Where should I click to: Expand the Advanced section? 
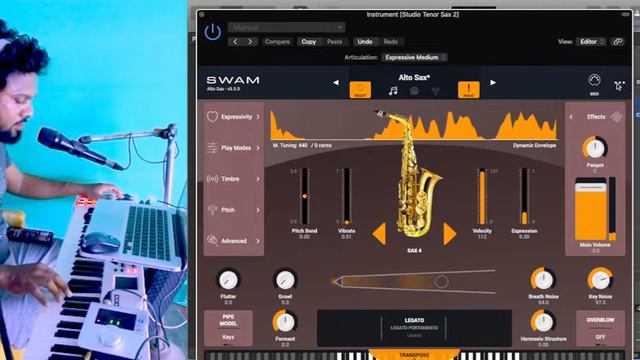(x=233, y=241)
